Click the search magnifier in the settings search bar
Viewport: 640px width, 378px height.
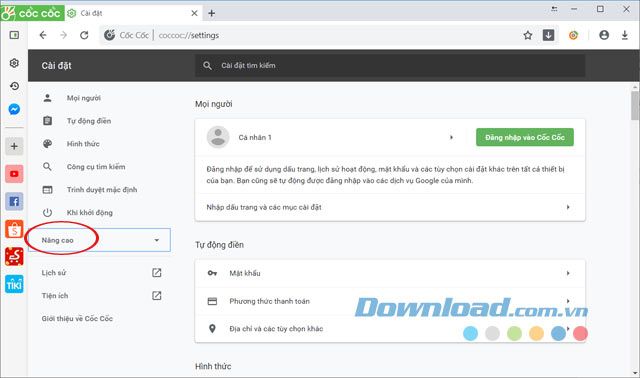tap(207, 65)
